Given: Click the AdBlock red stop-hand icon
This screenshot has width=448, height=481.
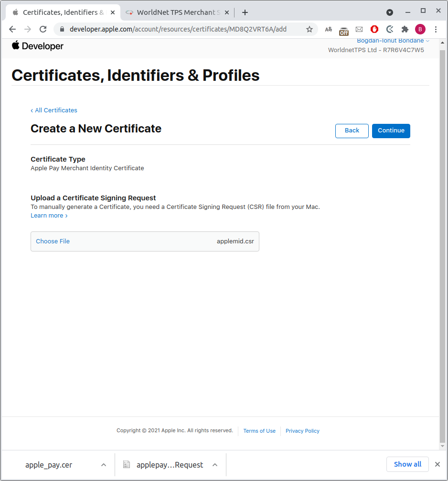Looking at the screenshot, I should 374,29.
